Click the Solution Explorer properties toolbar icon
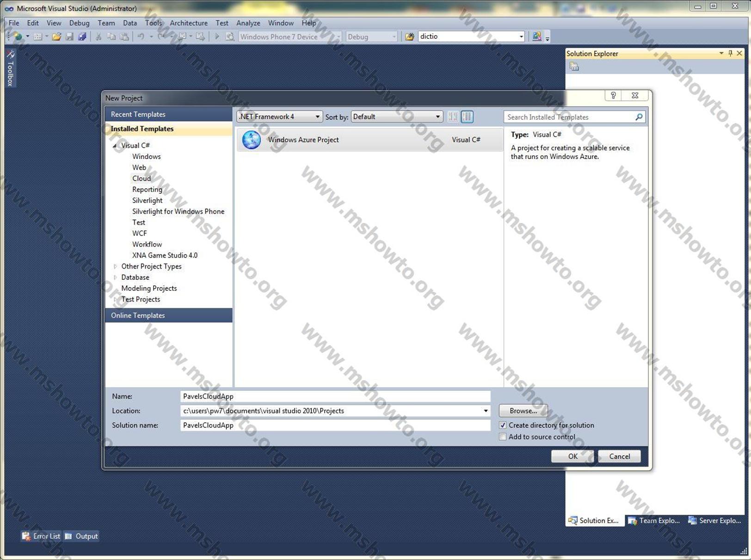751x560 pixels. [x=574, y=67]
